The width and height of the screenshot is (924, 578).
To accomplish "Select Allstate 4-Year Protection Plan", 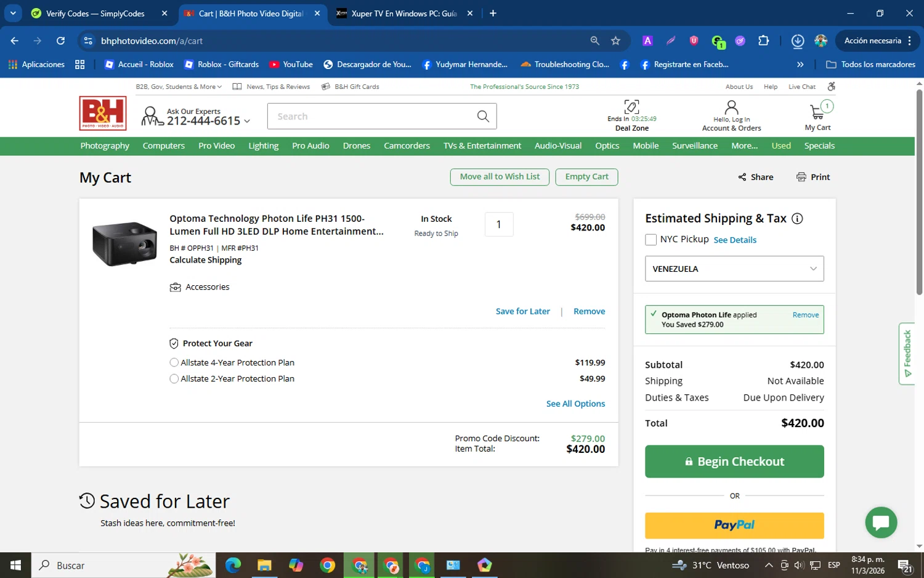I will 174,363.
